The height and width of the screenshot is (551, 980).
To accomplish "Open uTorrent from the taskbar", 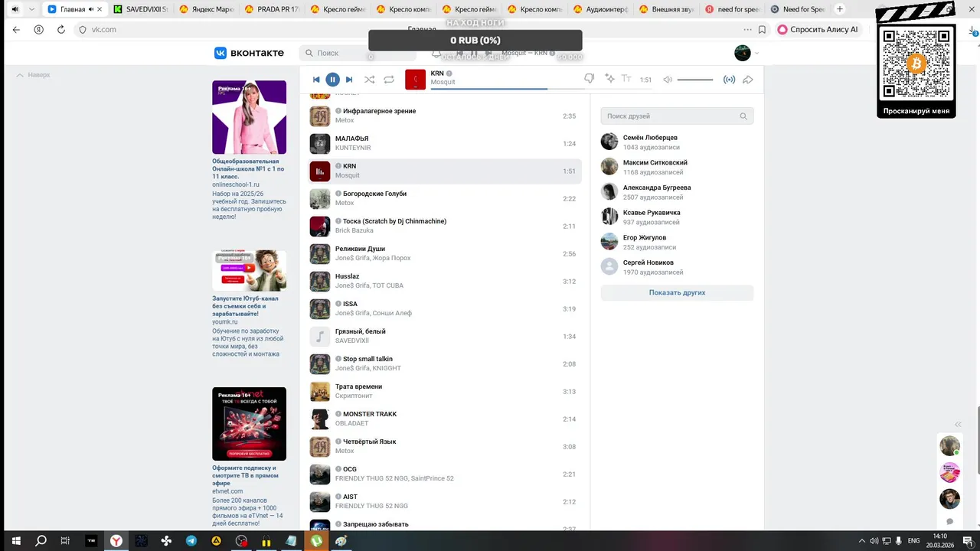I will tap(316, 540).
